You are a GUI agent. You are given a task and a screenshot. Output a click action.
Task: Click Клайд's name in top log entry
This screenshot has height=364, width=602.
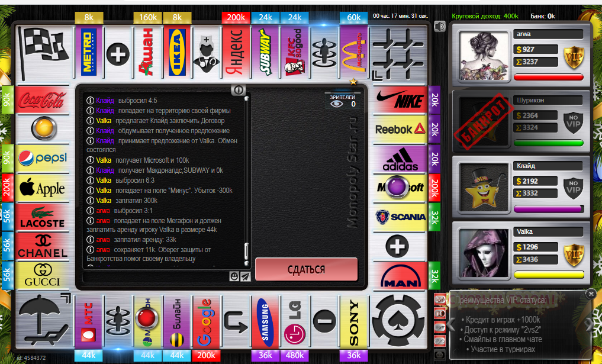105,101
